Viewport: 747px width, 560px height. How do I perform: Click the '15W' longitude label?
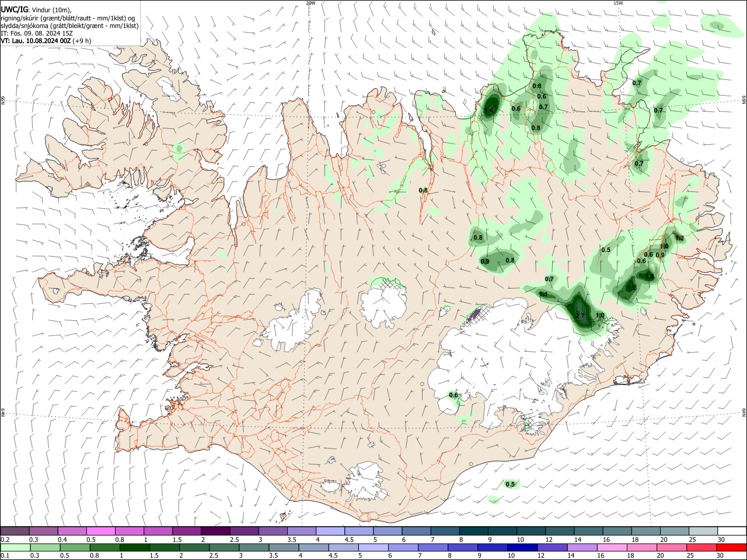pyautogui.click(x=618, y=3)
